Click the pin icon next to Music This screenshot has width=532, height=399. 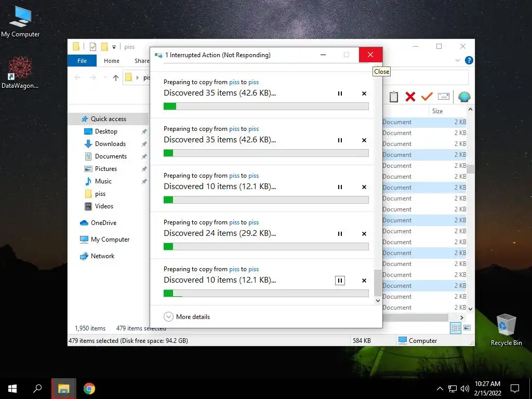click(144, 181)
